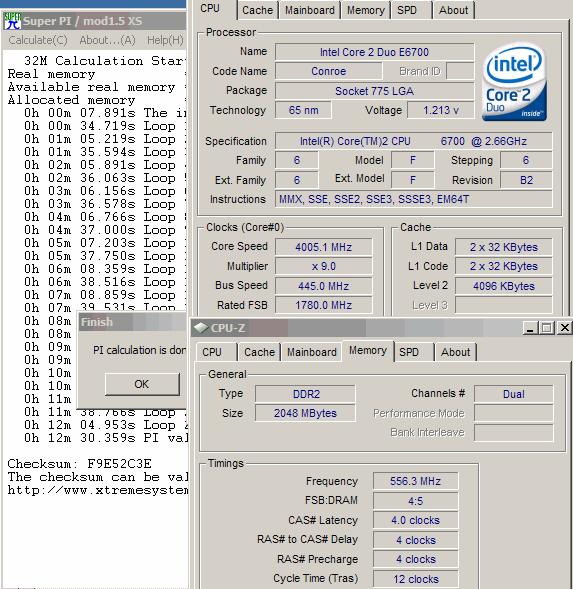Image resolution: width=573 pixels, height=589 pixels.
Task: Click memory Frequency value '556.3 MHz'
Action: pos(415,481)
